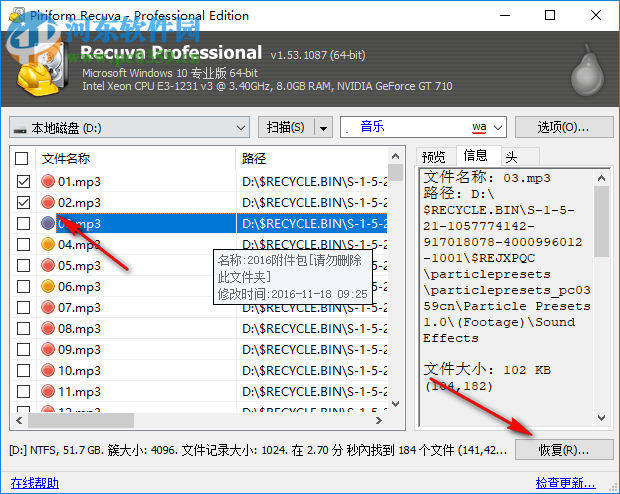
Task: Click the file list vertical scrollbar down arrow
Action: coord(395,404)
